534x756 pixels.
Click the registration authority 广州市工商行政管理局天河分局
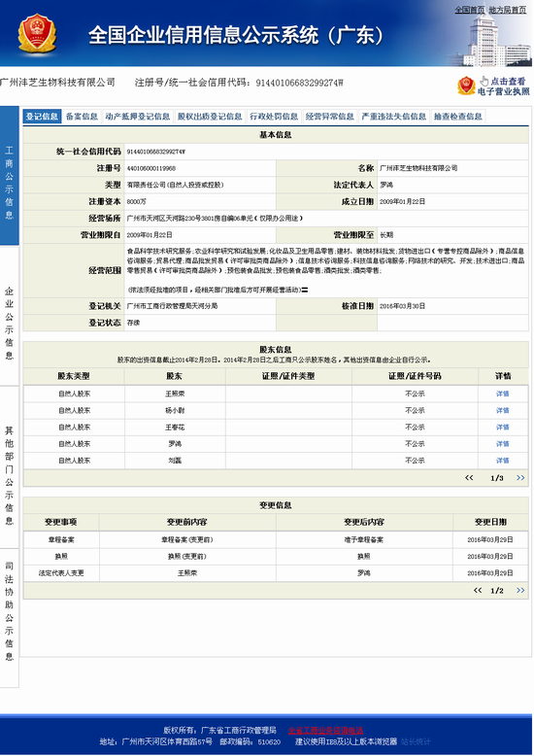pyautogui.click(x=172, y=306)
